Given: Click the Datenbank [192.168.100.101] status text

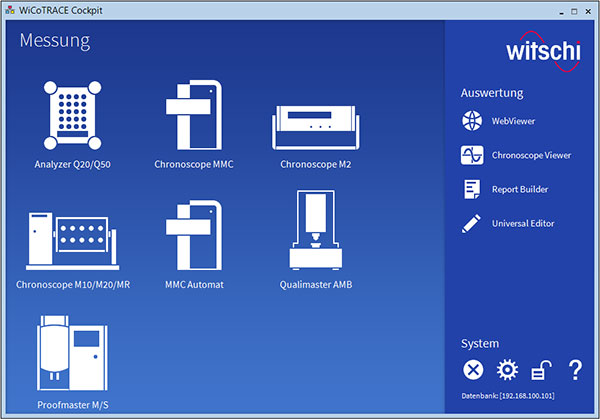Looking at the screenshot, I should pyautogui.click(x=508, y=396).
